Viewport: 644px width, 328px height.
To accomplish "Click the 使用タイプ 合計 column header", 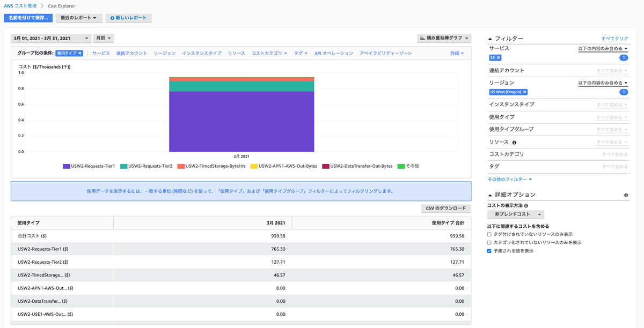I will [x=381, y=222].
